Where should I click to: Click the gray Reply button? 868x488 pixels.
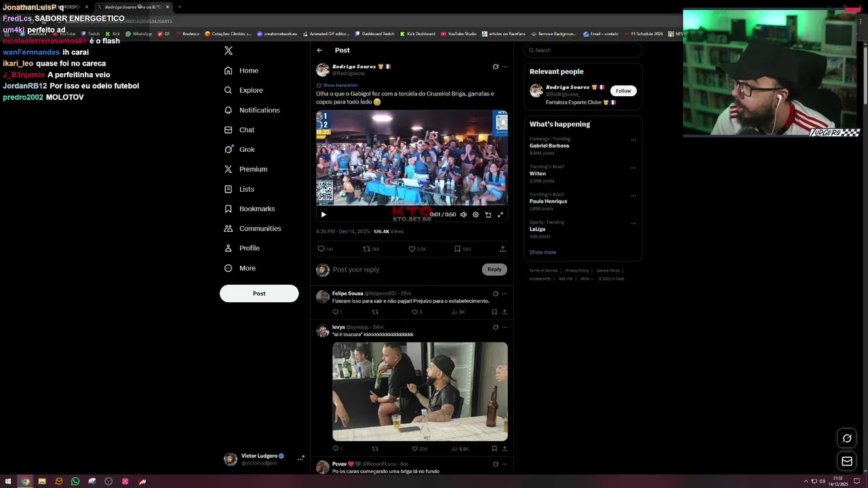click(494, 270)
